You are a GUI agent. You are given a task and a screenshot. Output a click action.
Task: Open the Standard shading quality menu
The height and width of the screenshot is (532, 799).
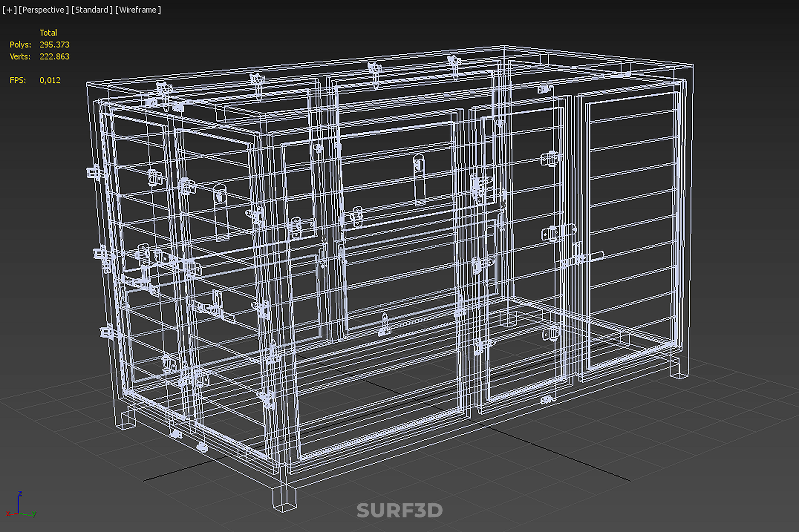point(92,10)
